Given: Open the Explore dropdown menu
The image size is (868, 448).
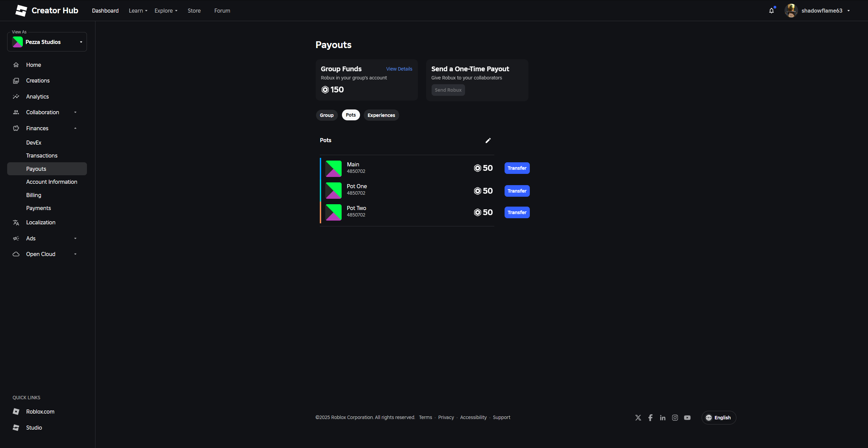Looking at the screenshot, I should 166,11.
